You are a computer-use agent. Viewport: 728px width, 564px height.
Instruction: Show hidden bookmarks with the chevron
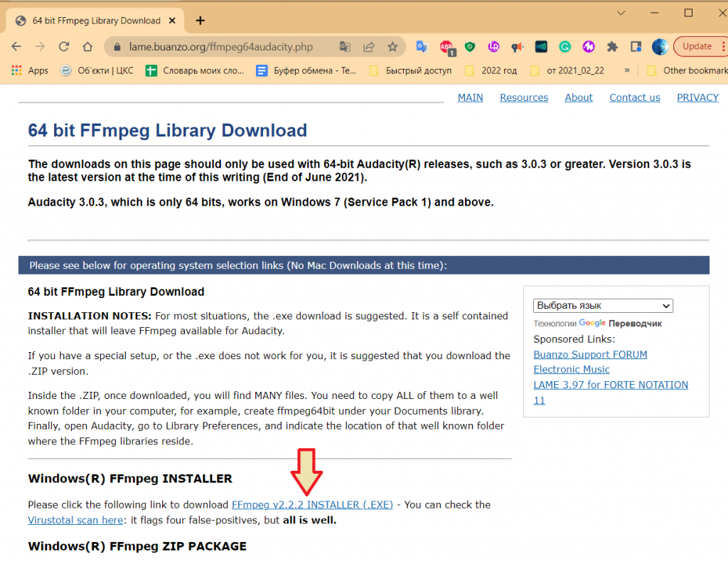[x=627, y=70]
